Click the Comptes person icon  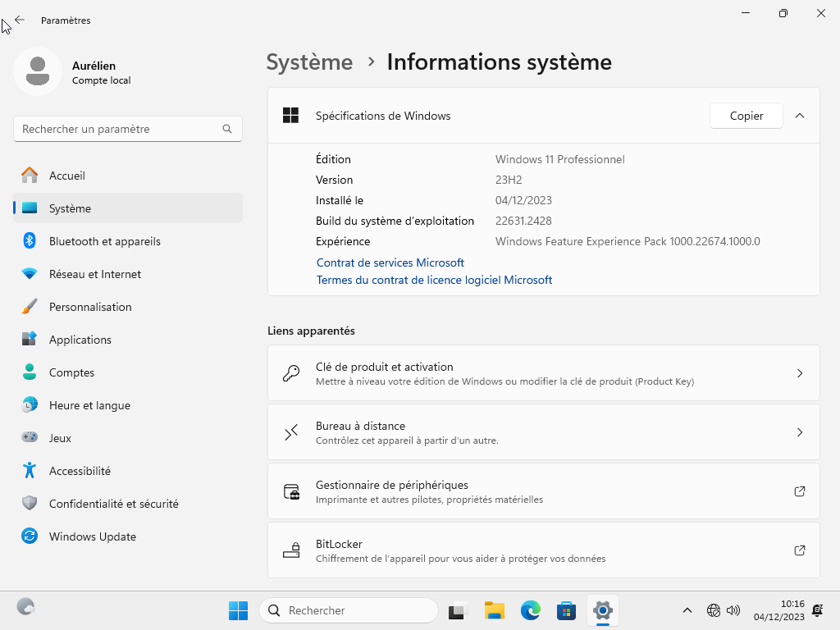[30, 372]
